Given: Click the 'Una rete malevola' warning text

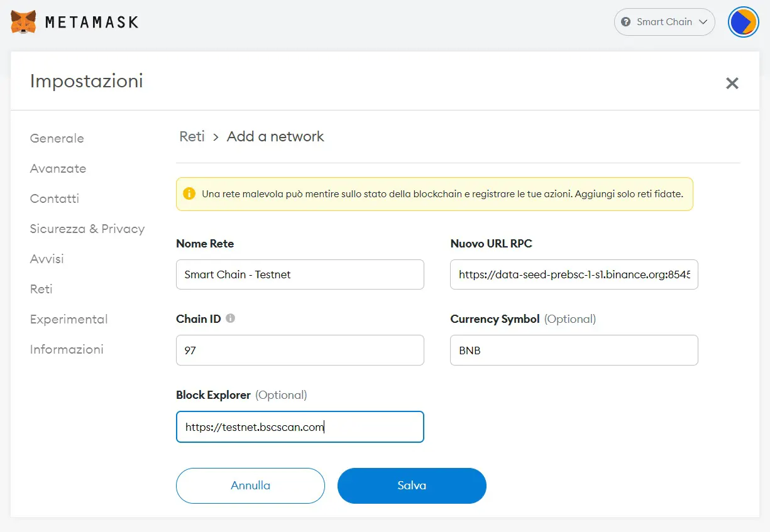Looking at the screenshot, I should (443, 194).
